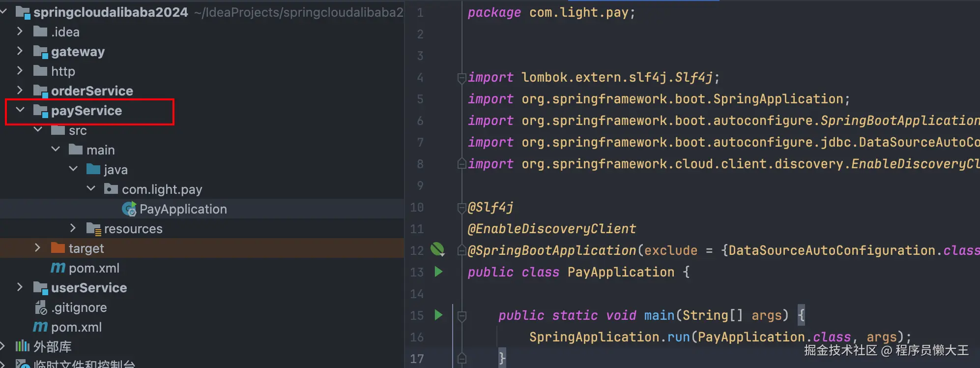
Task: Click the run icon beside main method
Action: click(x=438, y=315)
